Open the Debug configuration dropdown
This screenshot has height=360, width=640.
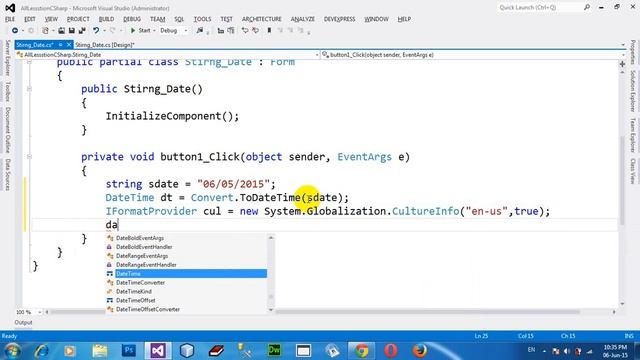[173, 31]
